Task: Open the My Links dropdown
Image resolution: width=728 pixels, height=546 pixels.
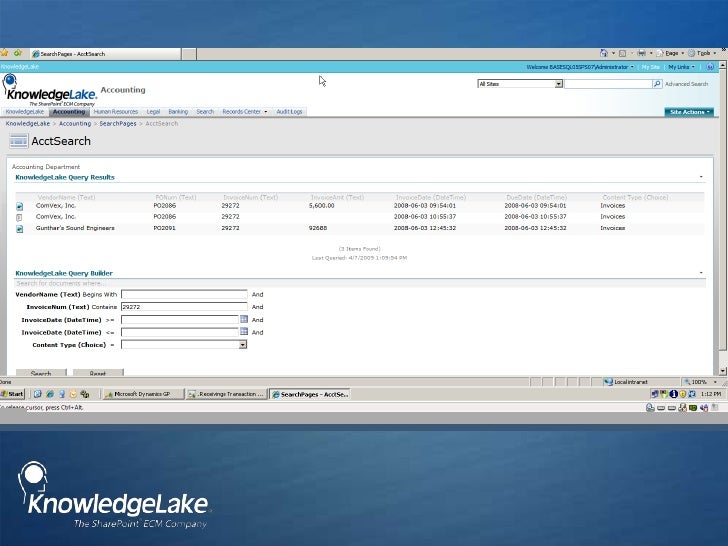Action: pyautogui.click(x=681, y=67)
